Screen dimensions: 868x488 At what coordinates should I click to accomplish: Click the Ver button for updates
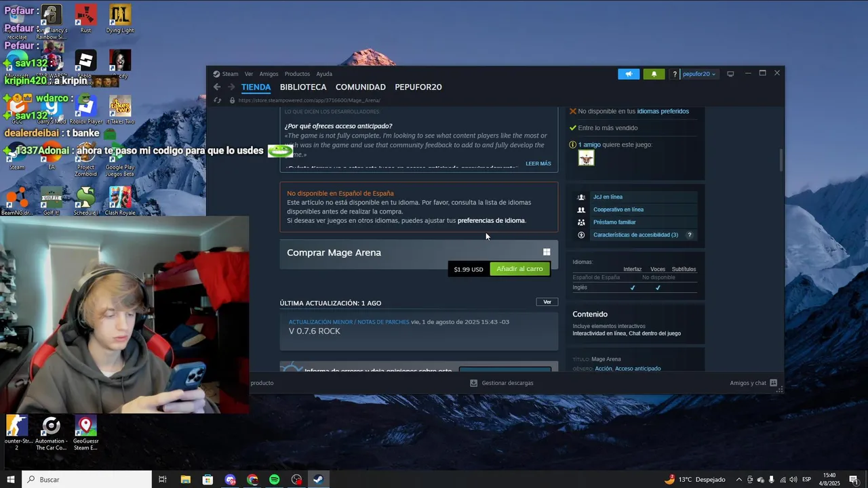pyautogui.click(x=547, y=302)
